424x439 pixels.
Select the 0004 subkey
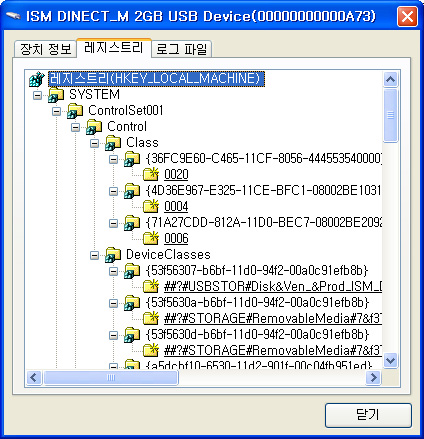click(176, 207)
